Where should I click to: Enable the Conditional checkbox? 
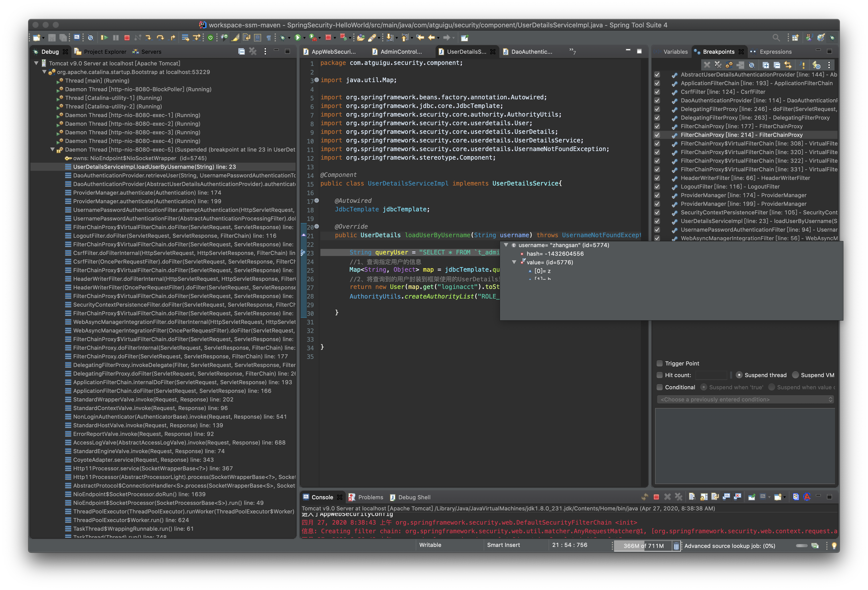(660, 387)
